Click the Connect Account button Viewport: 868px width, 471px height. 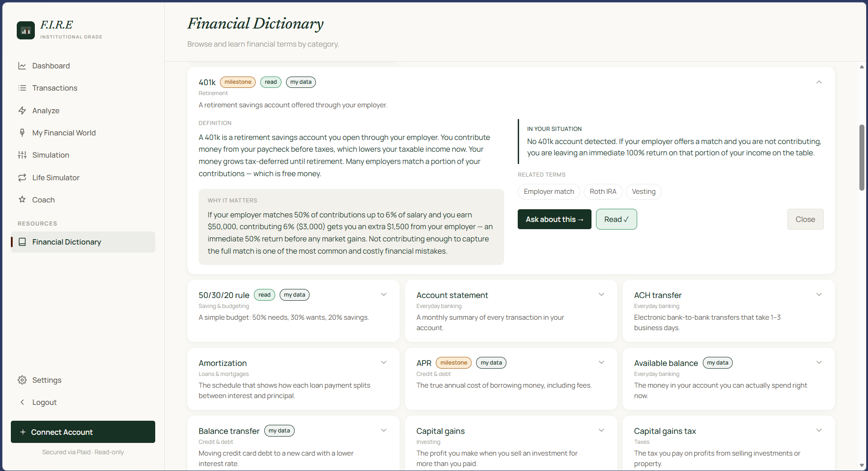pos(83,432)
